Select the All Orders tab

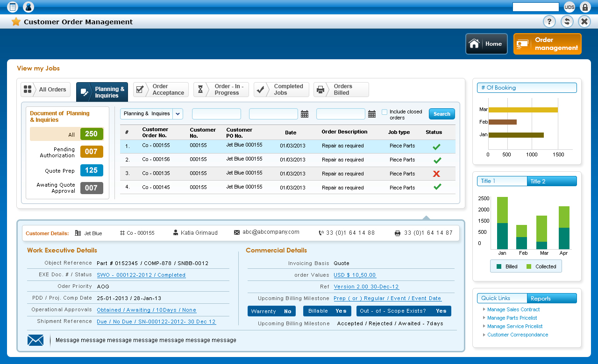coord(45,90)
